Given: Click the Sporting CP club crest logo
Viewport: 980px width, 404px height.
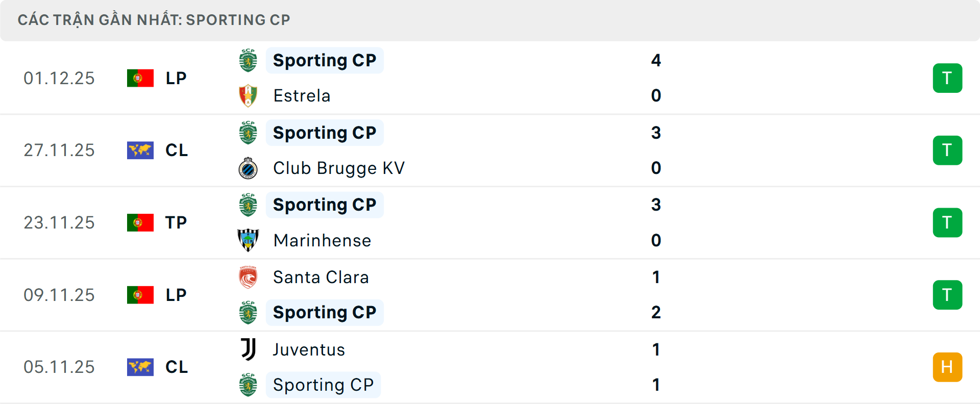Looking at the screenshot, I should pos(248,60).
